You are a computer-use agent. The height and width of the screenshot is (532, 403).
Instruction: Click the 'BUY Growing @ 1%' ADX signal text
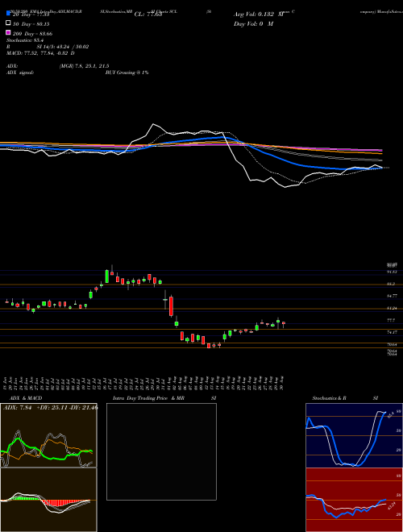[x=127, y=73]
